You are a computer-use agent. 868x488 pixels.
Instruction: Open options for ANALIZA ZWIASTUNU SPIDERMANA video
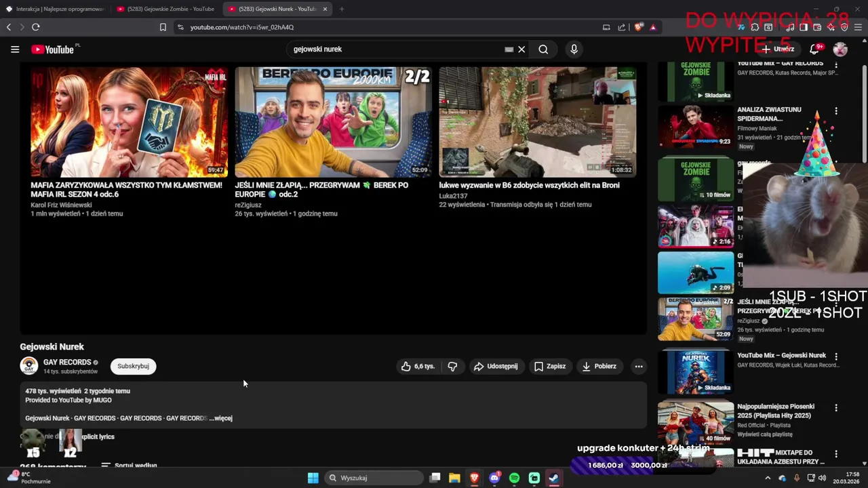[835, 110]
